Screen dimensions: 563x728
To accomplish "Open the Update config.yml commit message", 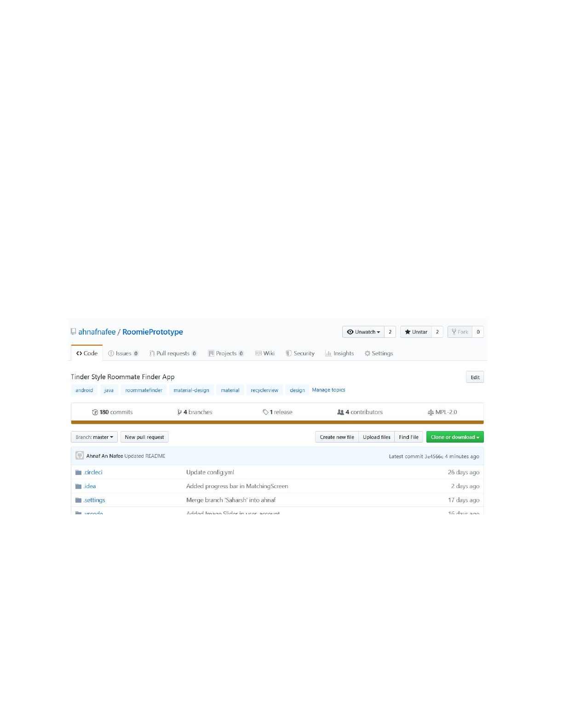I will click(210, 472).
